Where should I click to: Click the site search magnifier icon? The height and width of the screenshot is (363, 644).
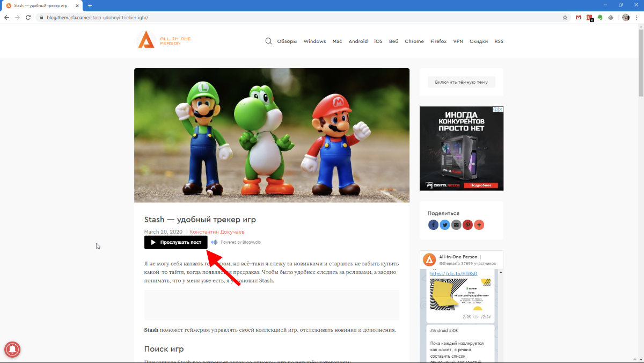pyautogui.click(x=268, y=41)
